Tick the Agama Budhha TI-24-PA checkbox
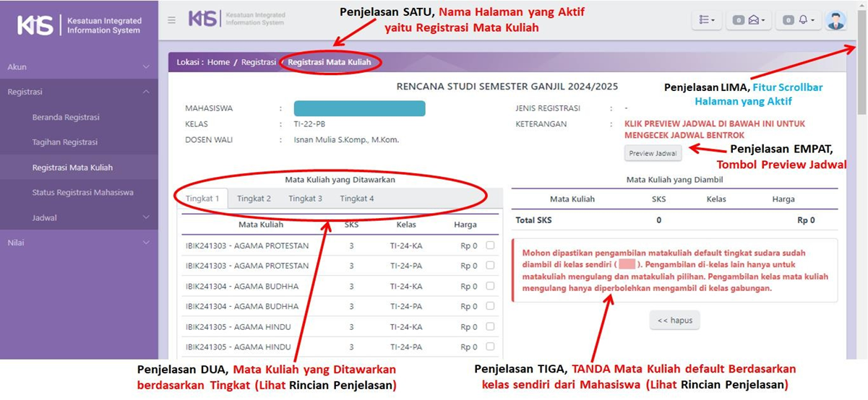868x400 pixels. pos(491,306)
